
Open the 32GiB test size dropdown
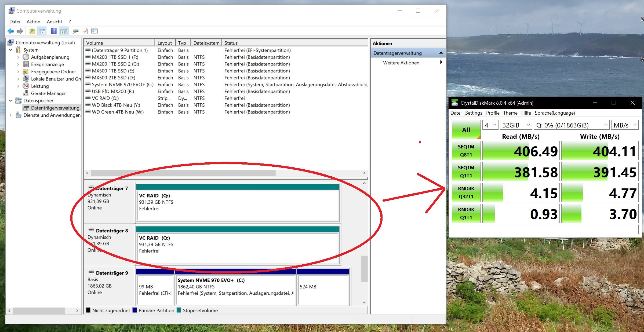click(x=516, y=125)
